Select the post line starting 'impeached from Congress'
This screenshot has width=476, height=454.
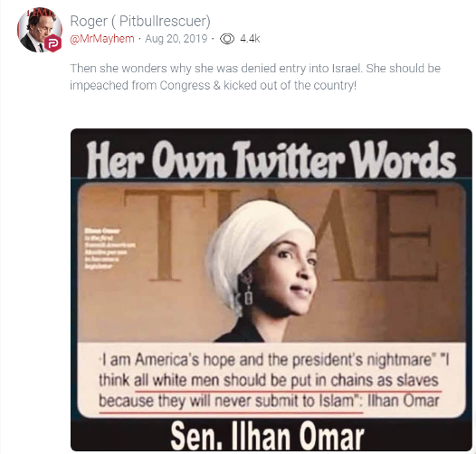coord(213,85)
